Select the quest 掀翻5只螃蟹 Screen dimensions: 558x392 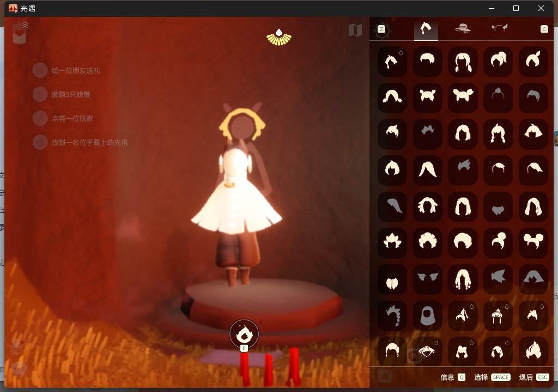coord(62,95)
